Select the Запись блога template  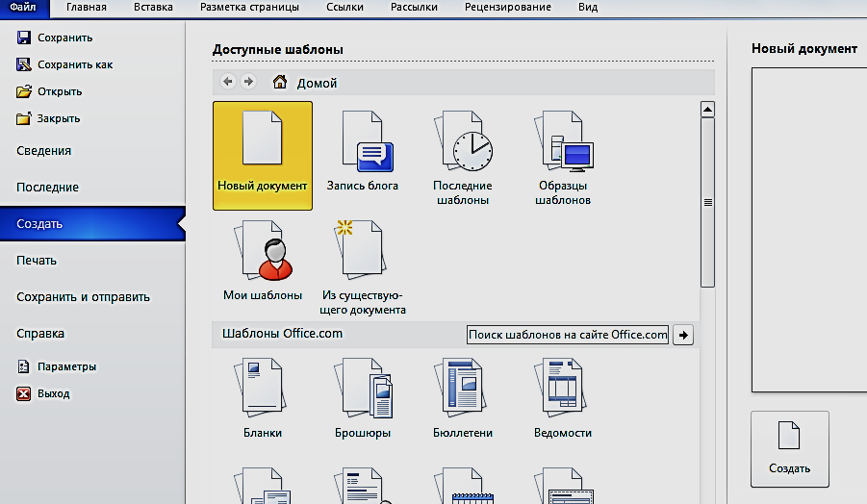tap(363, 151)
